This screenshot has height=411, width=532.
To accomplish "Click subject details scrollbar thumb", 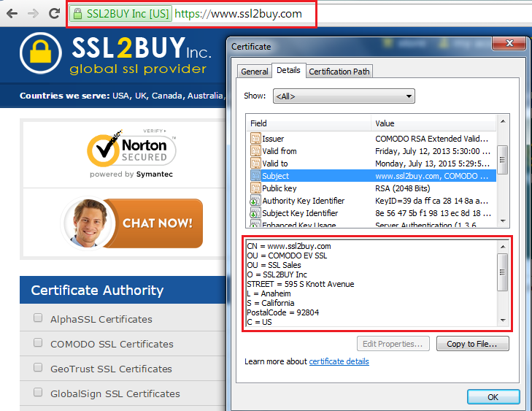I will click(503, 272).
